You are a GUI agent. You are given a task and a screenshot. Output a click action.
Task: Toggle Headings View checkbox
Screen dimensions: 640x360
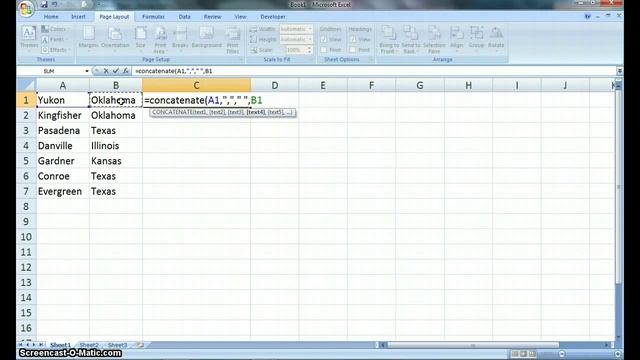[x=353, y=40]
